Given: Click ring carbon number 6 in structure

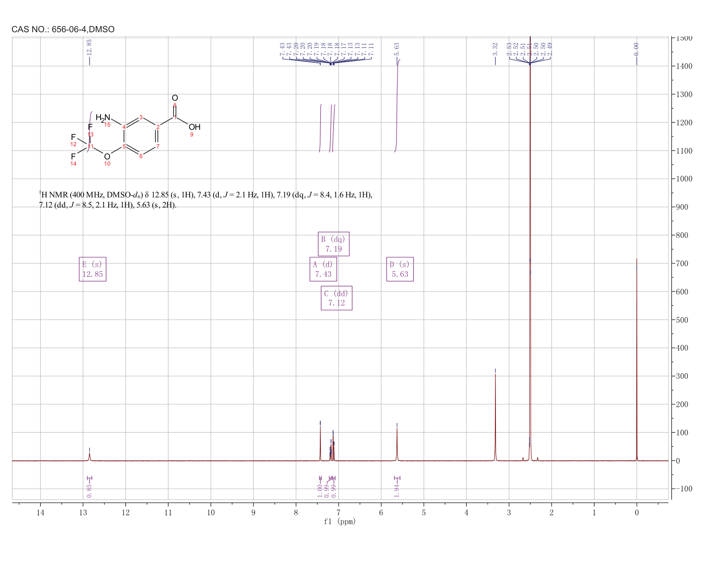Looking at the screenshot, I should [x=141, y=156].
